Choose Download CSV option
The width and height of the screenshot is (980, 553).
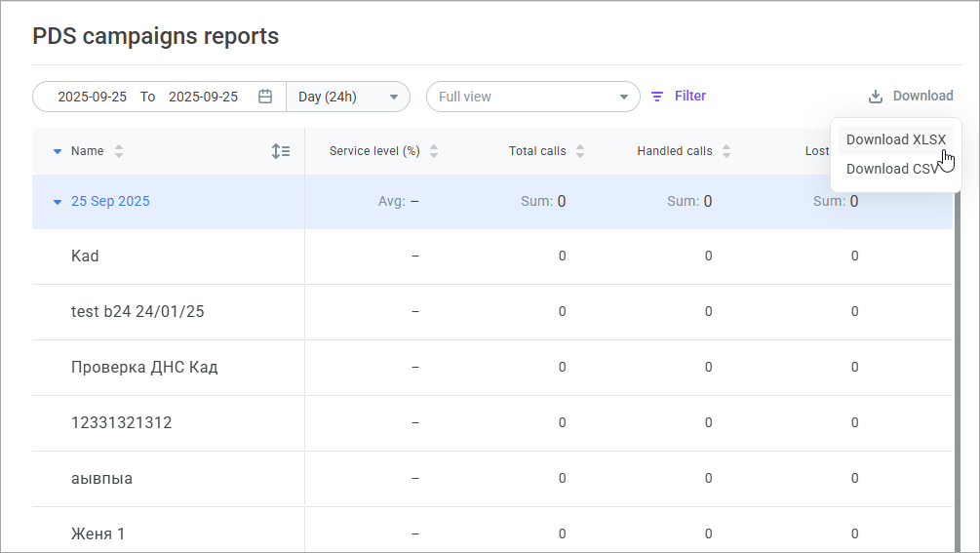click(891, 169)
